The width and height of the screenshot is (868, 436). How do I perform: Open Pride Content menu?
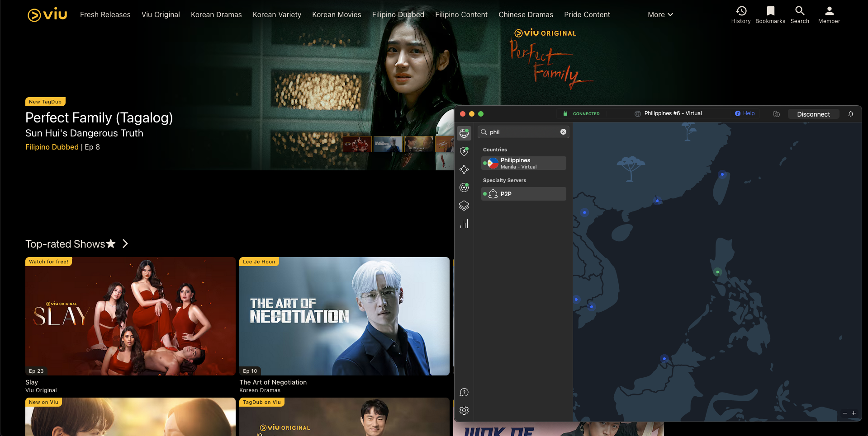pyautogui.click(x=587, y=14)
